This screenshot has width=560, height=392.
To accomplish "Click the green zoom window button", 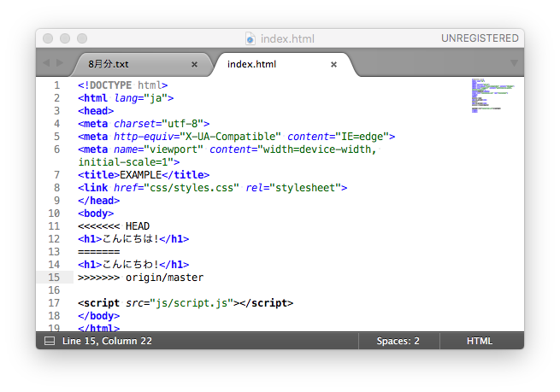I will 82,38.
